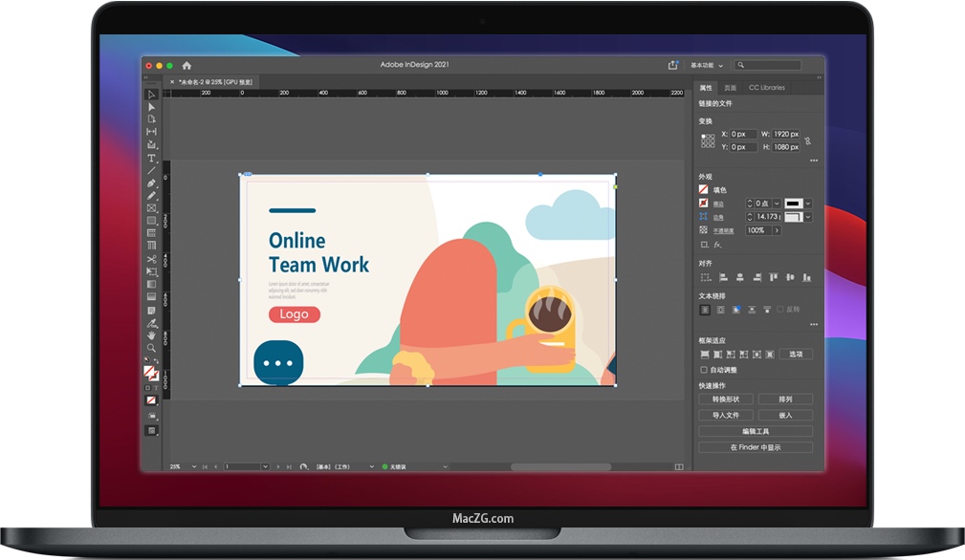The image size is (965, 560).
Task: Select the Pen tool
Action: pos(151,183)
